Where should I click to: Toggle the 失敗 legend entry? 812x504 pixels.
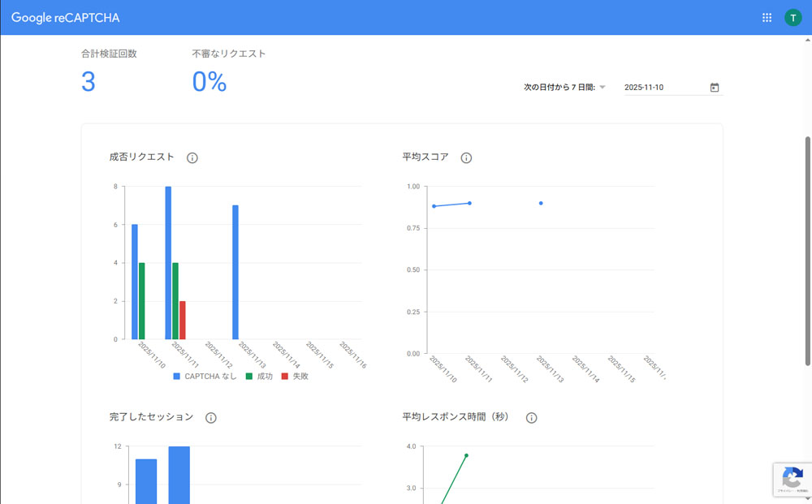click(295, 377)
